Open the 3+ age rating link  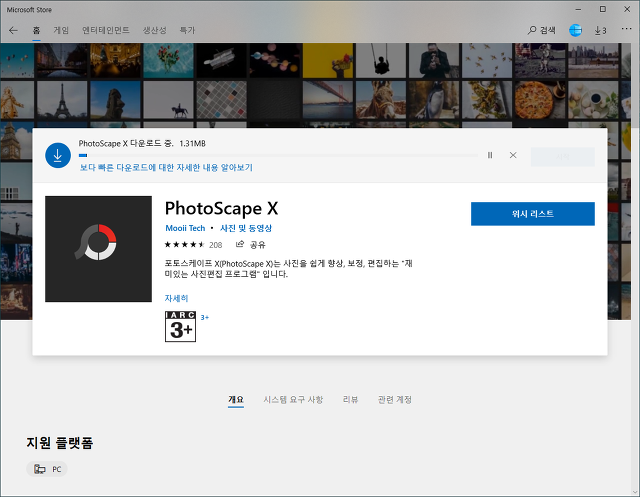pyautogui.click(x=204, y=317)
